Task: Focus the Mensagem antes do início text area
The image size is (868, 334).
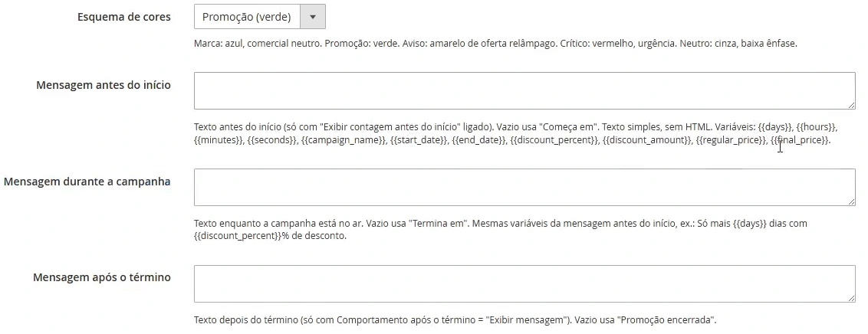Action: coord(524,90)
